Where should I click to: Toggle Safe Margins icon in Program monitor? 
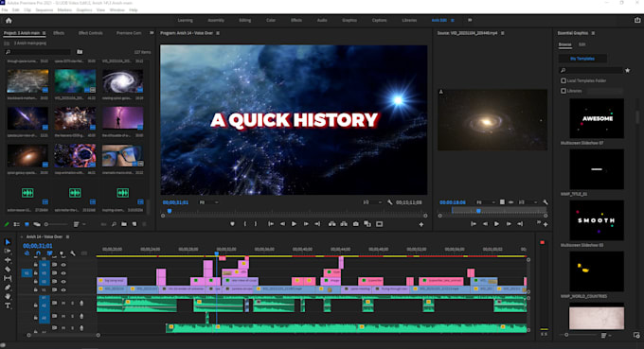(x=380, y=224)
